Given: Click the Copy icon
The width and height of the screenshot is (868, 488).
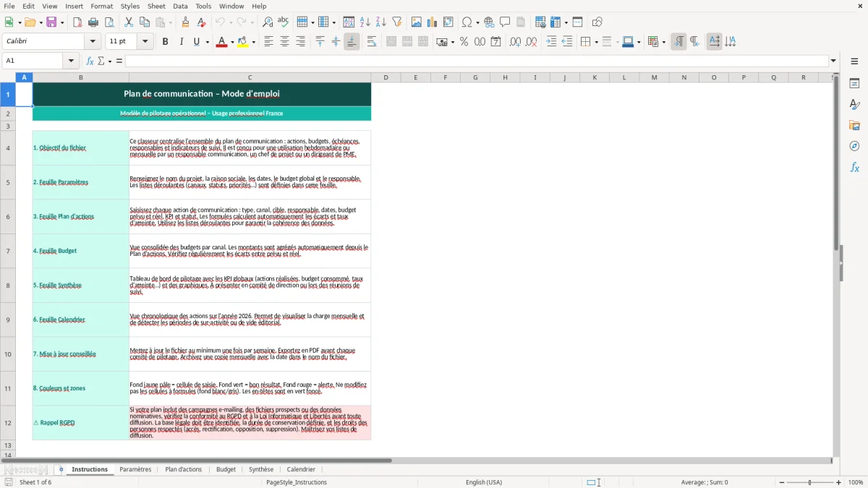Looking at the screenshot, I should click(144, 22).
